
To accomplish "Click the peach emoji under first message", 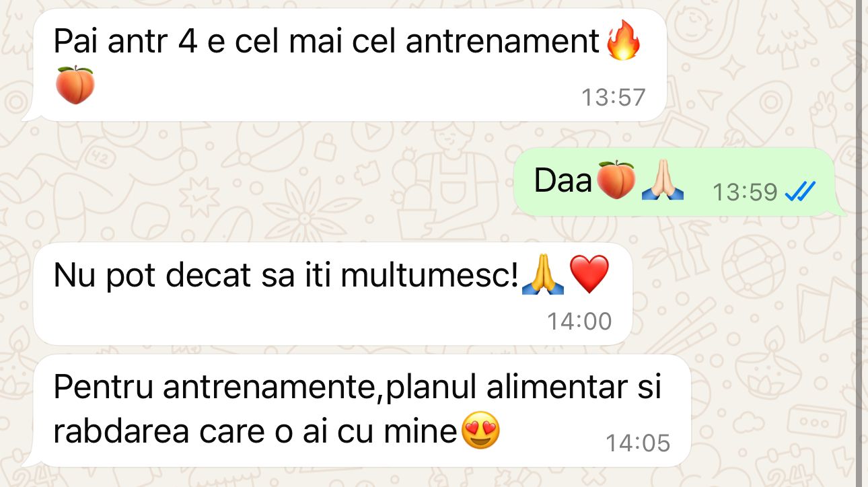I will point(75,85).
